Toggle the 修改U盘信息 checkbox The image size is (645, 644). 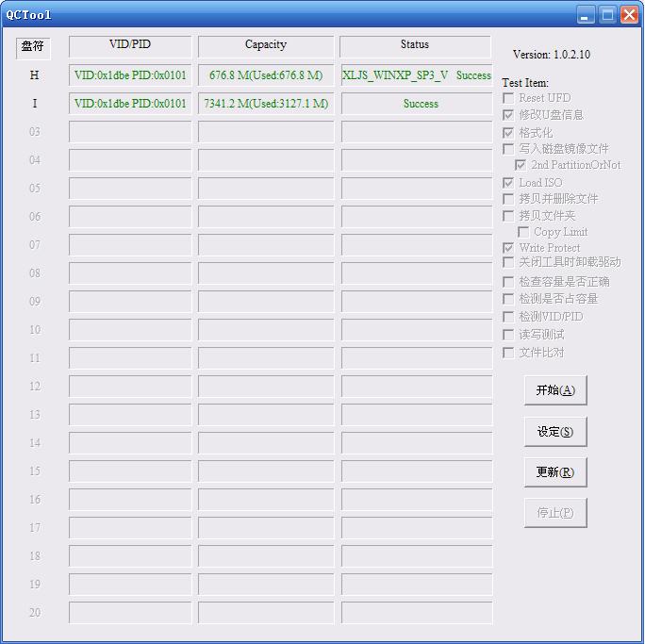(508, 115)
